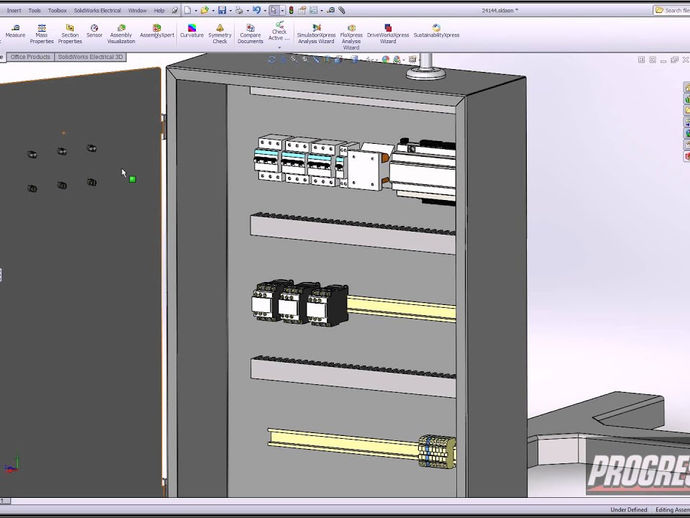Open the Options icon
Image resolution: width=690 pixels, height=518 pixels.
coord(314,10)
